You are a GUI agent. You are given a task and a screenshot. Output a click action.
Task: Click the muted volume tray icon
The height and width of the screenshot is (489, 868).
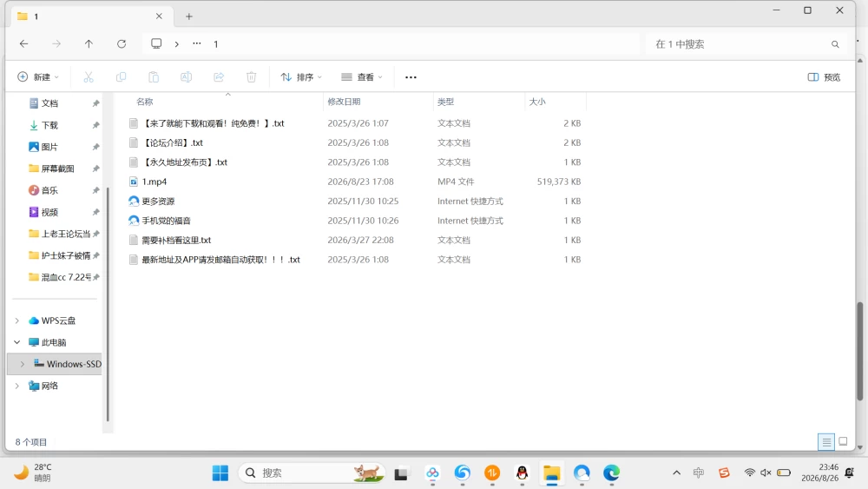tap(766, 472)
